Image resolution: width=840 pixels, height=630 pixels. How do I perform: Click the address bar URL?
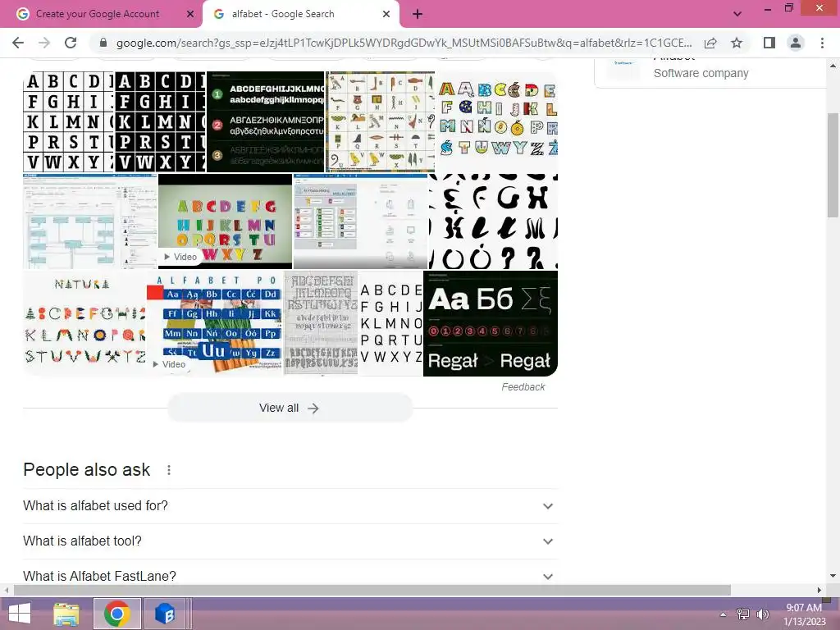point(404,43)
